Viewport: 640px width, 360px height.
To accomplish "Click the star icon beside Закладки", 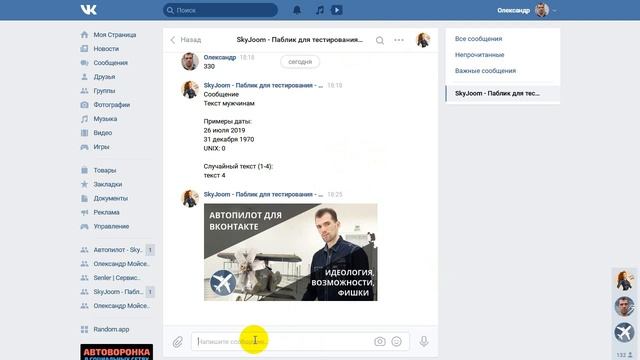I will pos(84,184).
